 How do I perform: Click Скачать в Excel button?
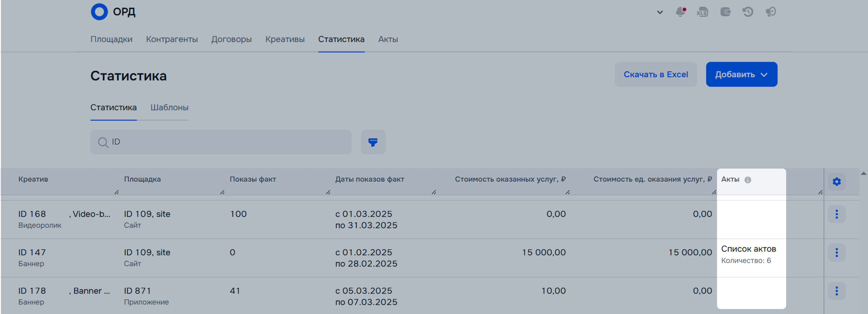[656, 75]
